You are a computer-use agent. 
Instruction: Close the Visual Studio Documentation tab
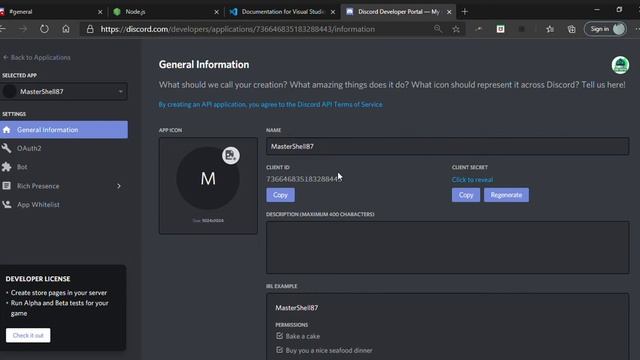[333, 12]
